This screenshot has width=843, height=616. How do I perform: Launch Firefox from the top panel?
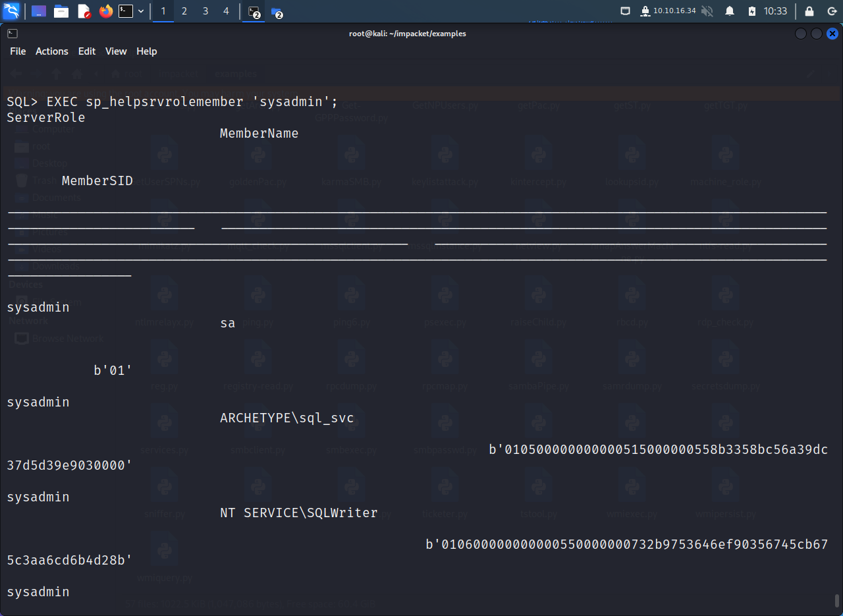(106, 11)
